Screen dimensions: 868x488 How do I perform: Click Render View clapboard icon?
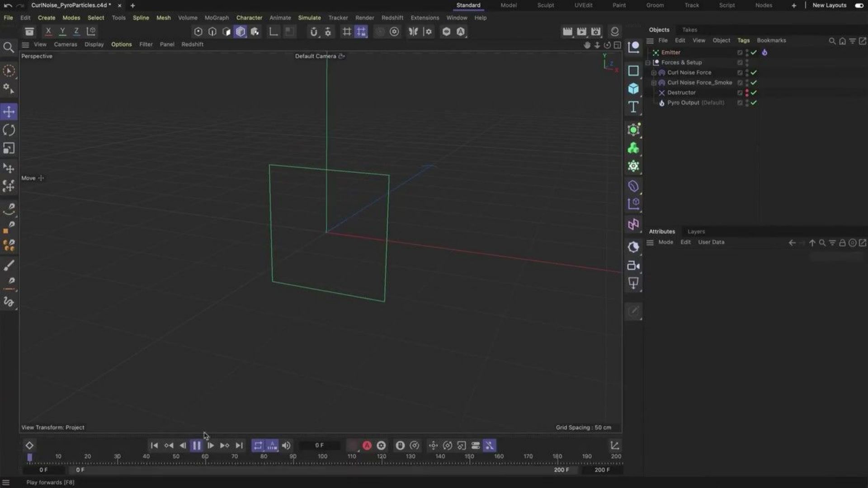click(x=567, y=32)
